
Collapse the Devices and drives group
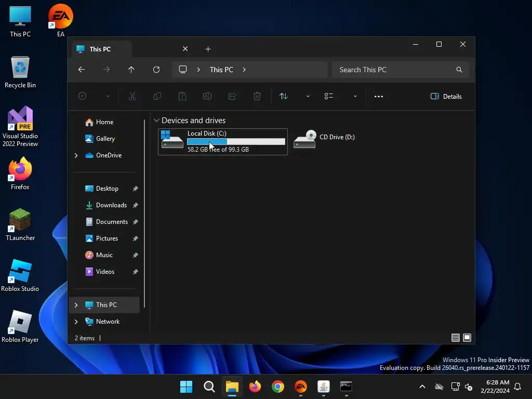[156, 121]
